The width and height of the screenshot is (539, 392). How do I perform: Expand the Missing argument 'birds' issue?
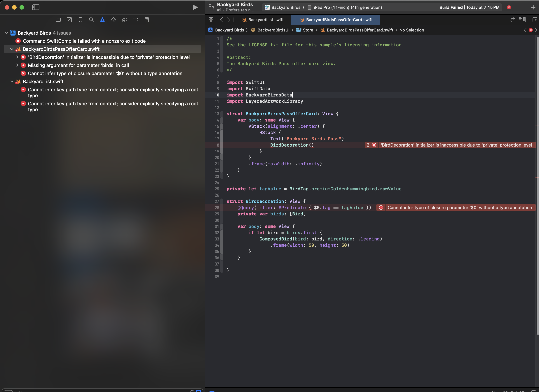click(x=17, y=65)
